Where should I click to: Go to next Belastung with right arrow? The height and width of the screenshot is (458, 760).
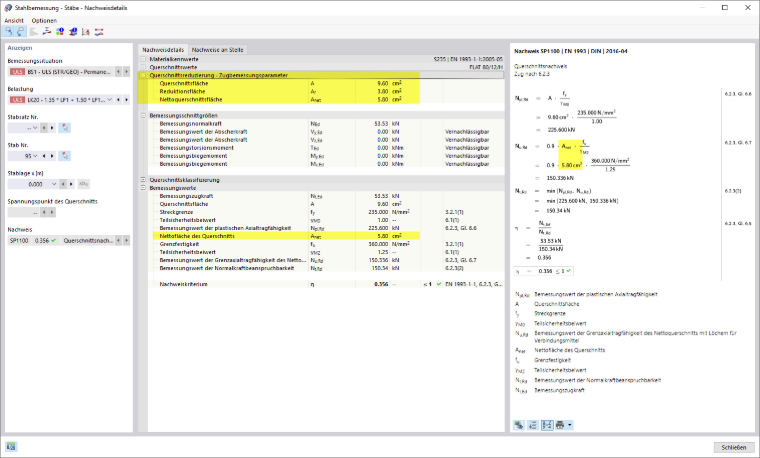click(x=127, y=100)
